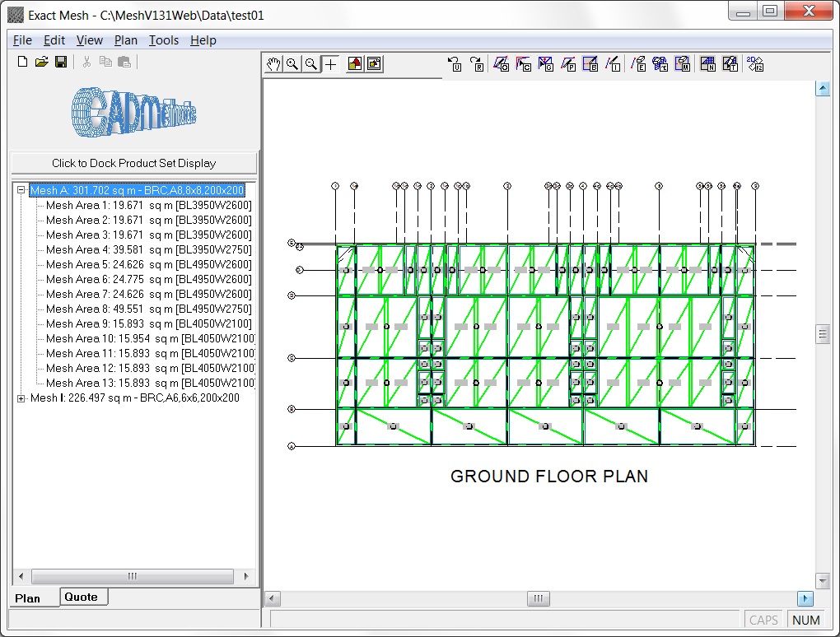Open the Tools menu
The height and width of the screenshot is (637, 840).
[164, 40]
